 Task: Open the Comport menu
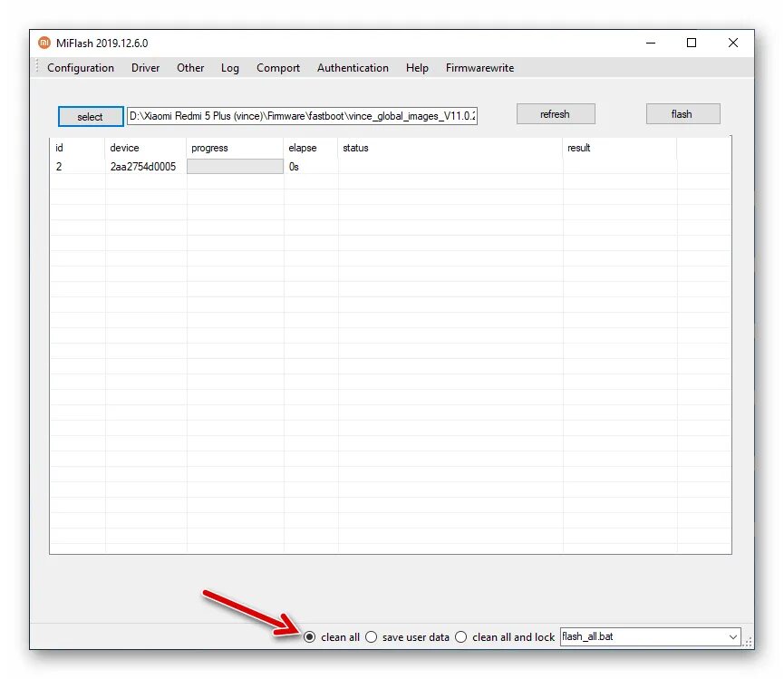[x=278, y=68]
